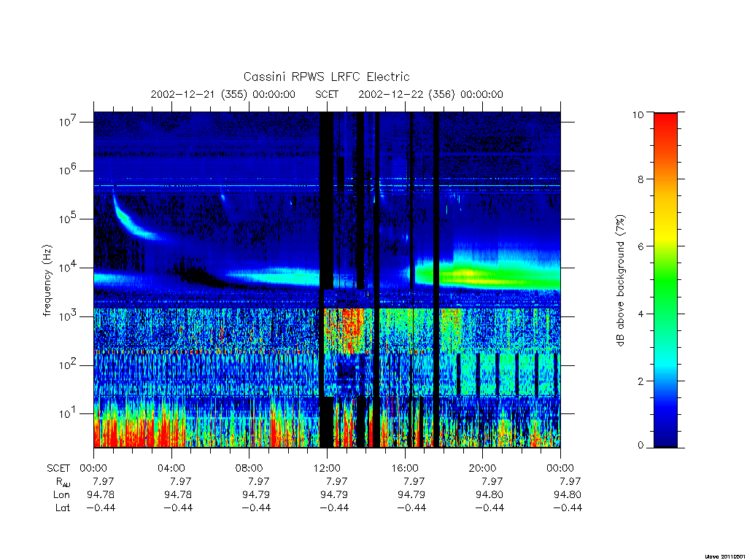
Task: Click the 16:00 time tick label
Action: coord(404,468)
